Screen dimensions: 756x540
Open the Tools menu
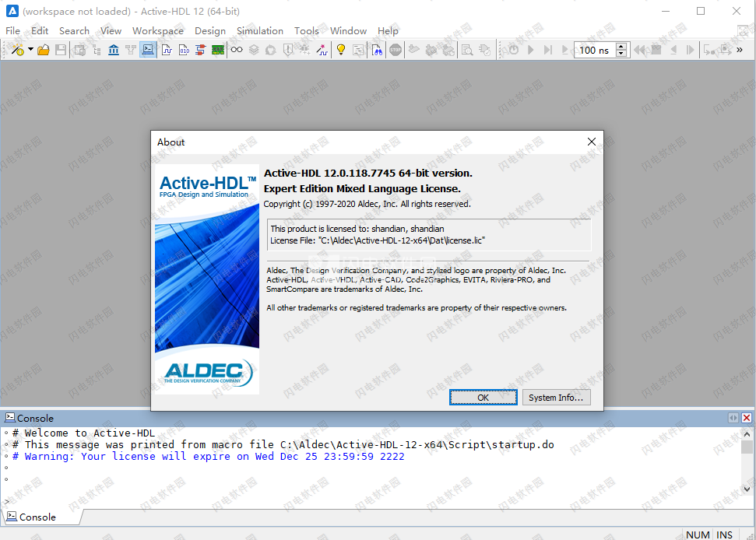pyautogui.click(x=307, y=31)
